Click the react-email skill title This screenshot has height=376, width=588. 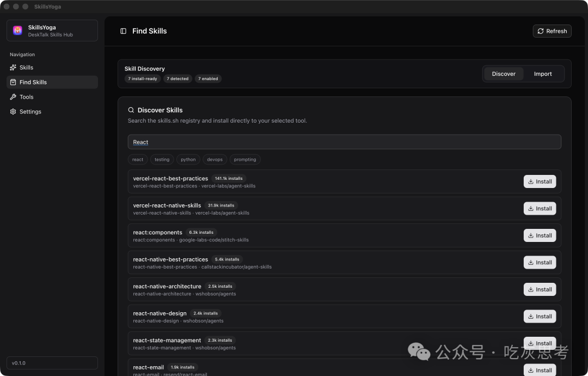pyautogui.click(x=149, y=367)
